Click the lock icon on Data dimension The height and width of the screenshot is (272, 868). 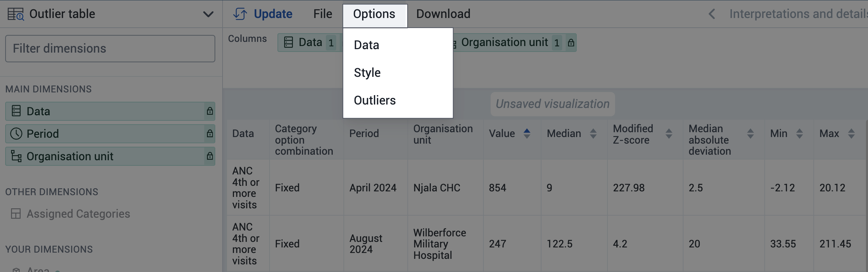click(x=210, y=111)
